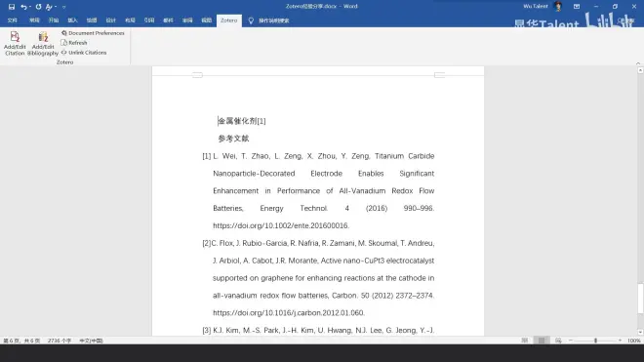The width and height of the screenshot is (644, 362).
Task: Click the Add/Edit Citation button
Action: tap(15, 44)
